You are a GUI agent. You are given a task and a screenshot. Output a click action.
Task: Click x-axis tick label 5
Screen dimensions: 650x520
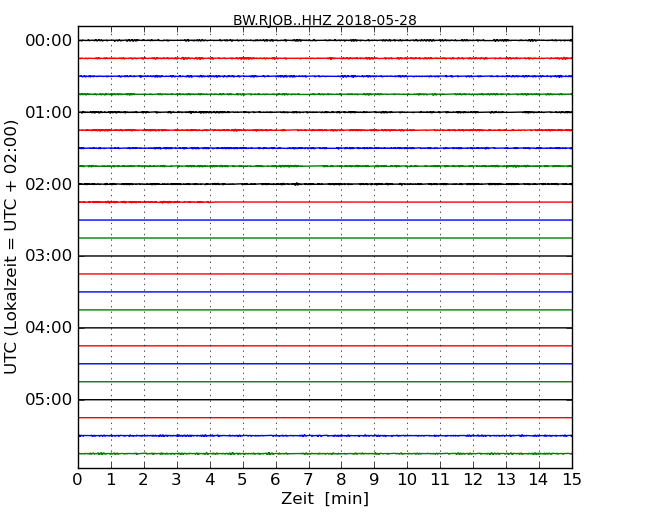click(x=243, y=480)
